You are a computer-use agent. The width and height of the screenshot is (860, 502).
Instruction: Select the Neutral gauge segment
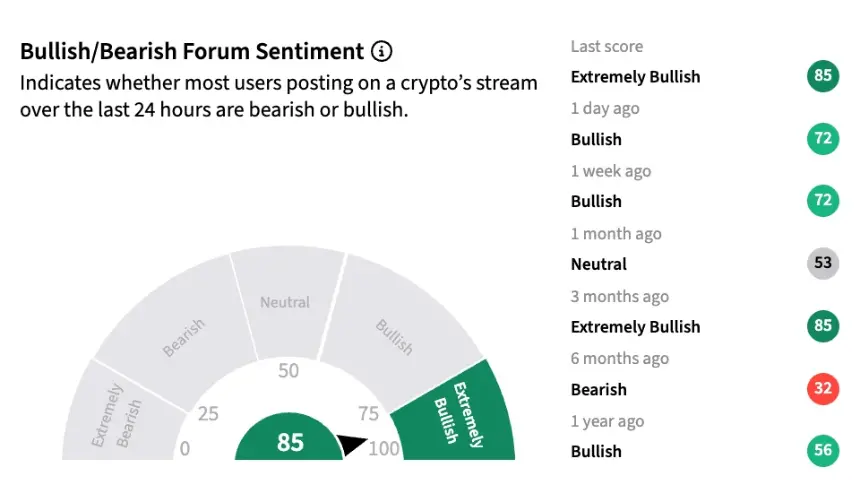(286, 302)
